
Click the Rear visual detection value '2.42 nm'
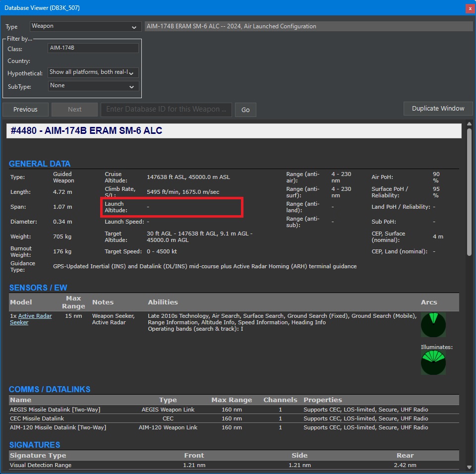tap(405, 465)
